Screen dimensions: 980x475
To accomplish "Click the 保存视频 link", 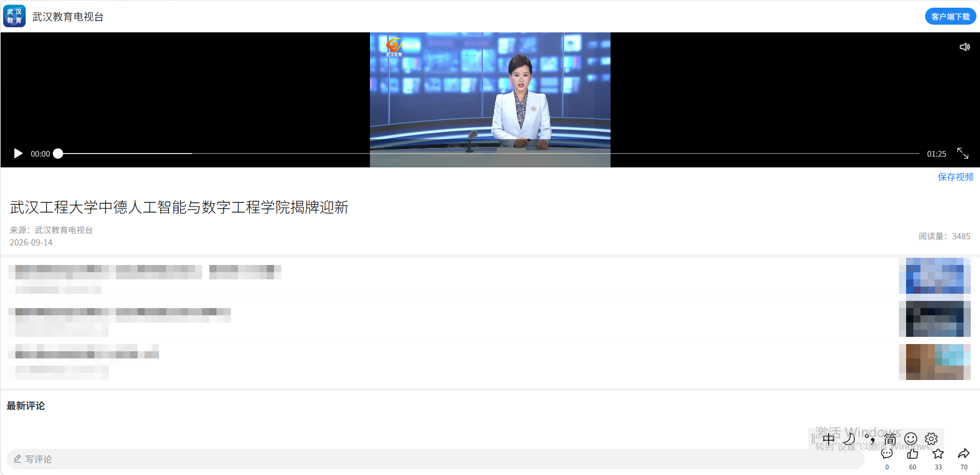I will click(x=955, y=177).
